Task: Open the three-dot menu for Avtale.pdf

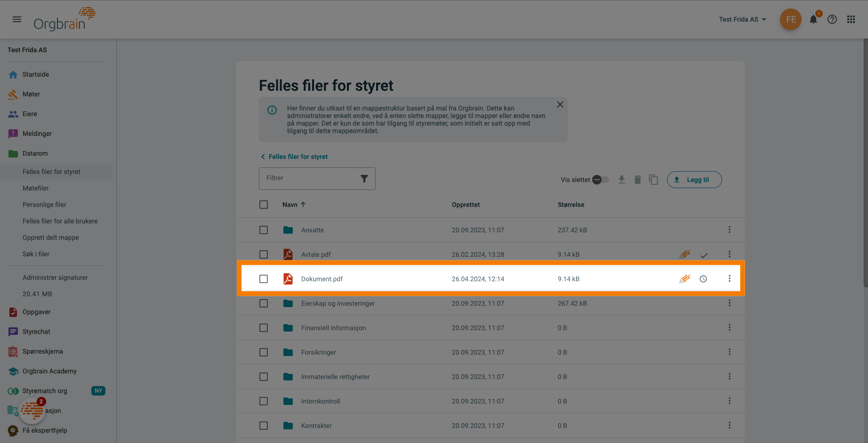Action: tap(730, 254)
